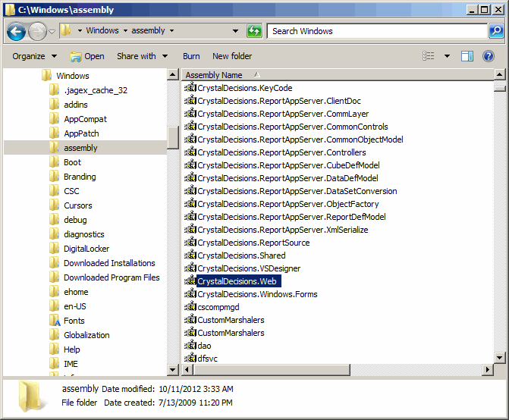Click Open in the toolbar

(x=87, y=56)
